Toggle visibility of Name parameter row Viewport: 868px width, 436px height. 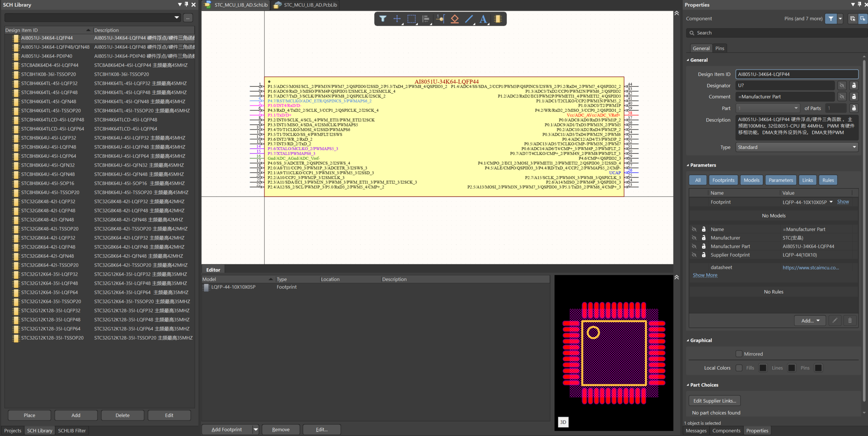tap(694, 229)
